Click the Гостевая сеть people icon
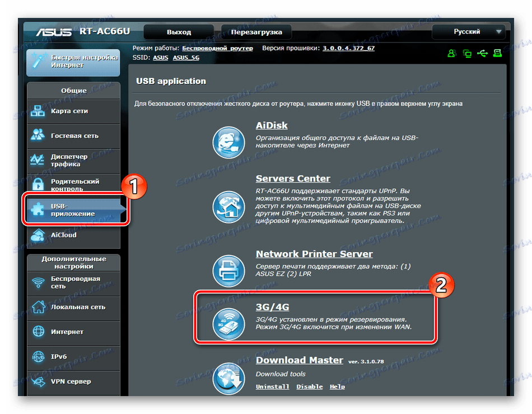The width and height of the screenshot is (532, 414). click(38, 135)
